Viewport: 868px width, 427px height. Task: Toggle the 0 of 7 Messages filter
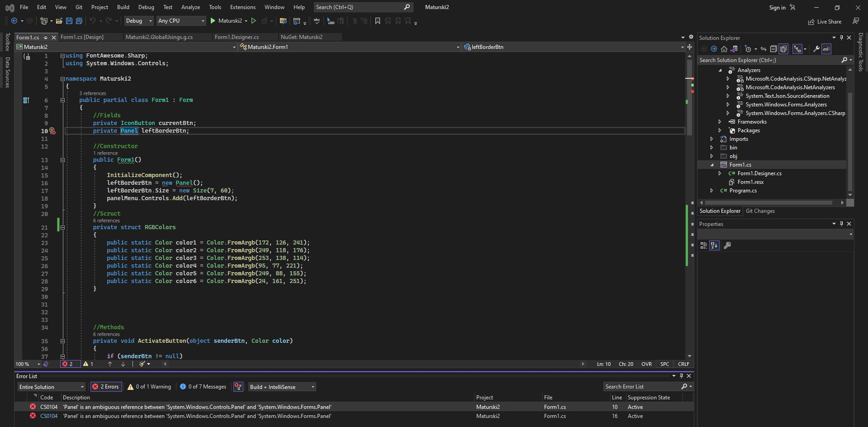pyautogui.click(x=203, y=387)
